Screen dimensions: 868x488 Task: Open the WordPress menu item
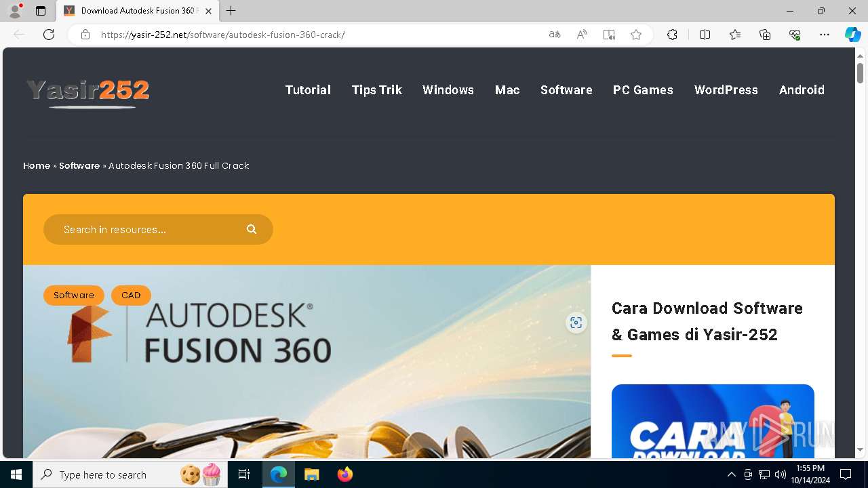[x=726, y=90]
